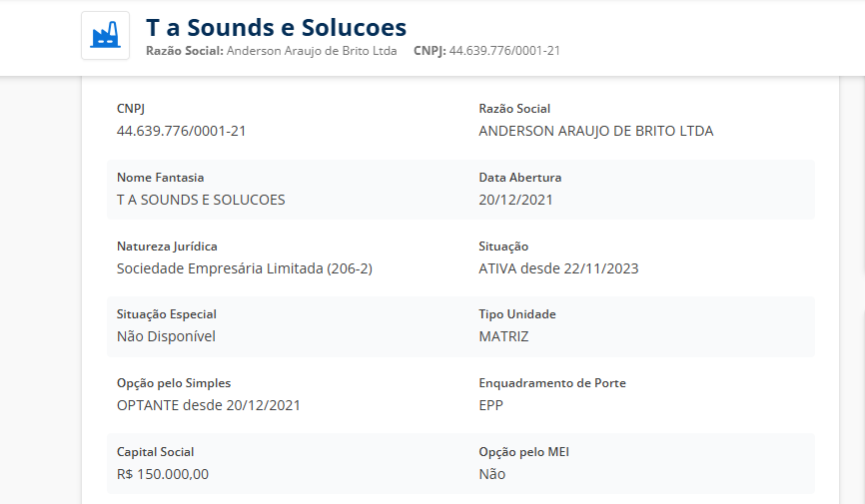Click the R$ 150.000,00 capital value
The width and height of the screenshot is (865, 504).
pos(163,474)
